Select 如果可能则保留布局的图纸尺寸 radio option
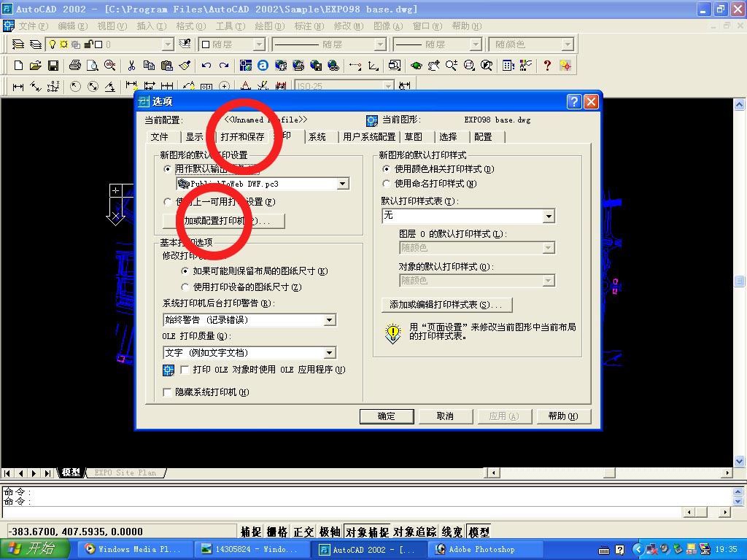The width and height of the screenshot is (747, 560). click(x=185, y=271)
